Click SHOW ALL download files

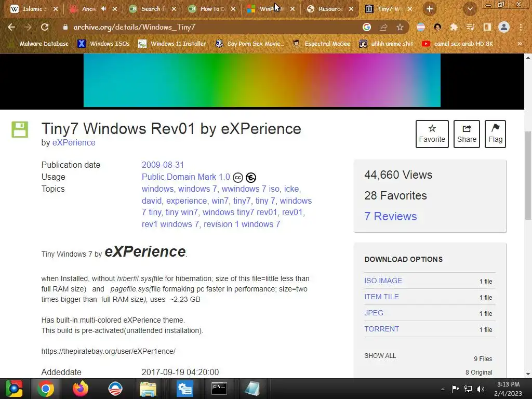coord(380,355)
